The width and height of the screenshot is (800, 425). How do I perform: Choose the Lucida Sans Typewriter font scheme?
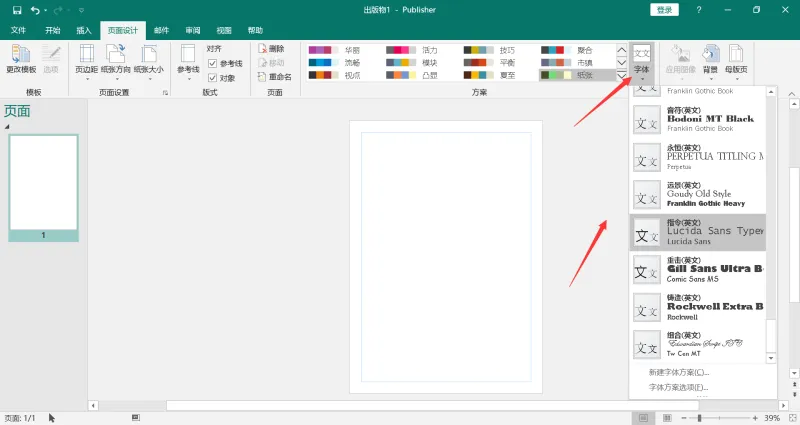coord(698,232)
